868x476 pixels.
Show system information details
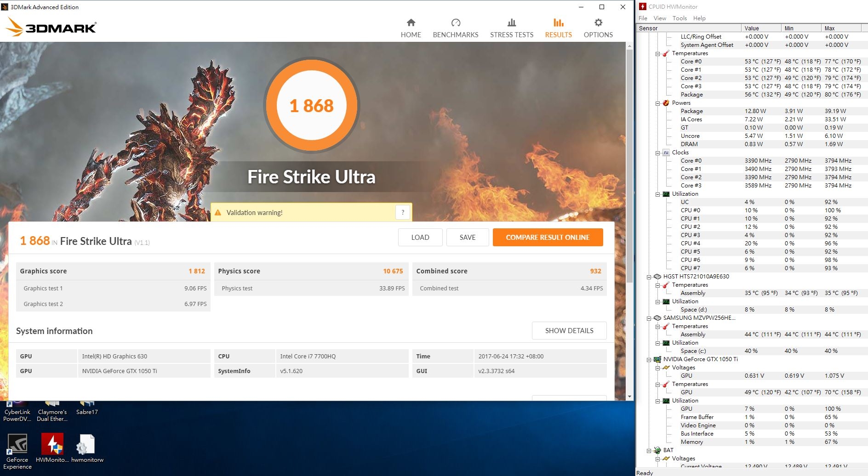[x=569, y=330]
